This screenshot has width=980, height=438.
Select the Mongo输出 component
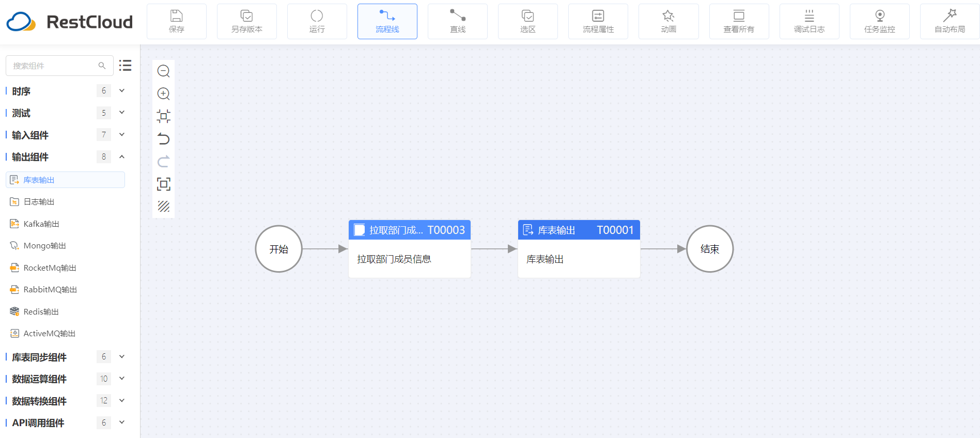(x=65, y=246)
